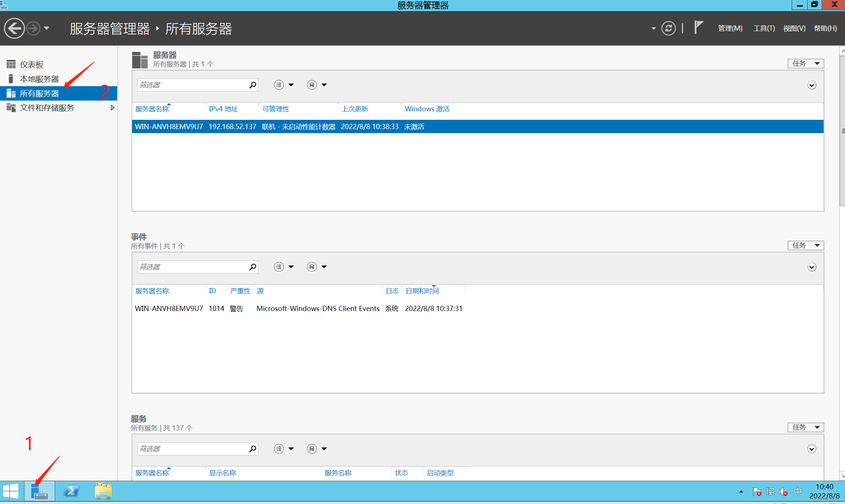Open the 任务 dropdown for events section
The image size is (845, 504).
point(805,246)
